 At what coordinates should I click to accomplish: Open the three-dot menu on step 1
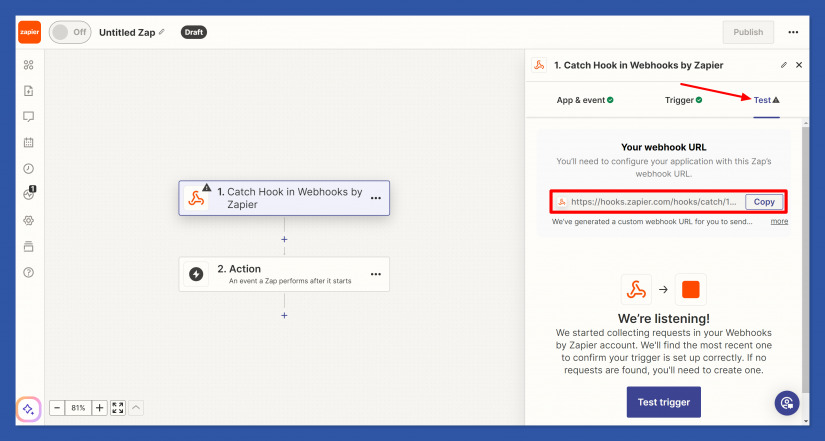(x=376, y=198)
